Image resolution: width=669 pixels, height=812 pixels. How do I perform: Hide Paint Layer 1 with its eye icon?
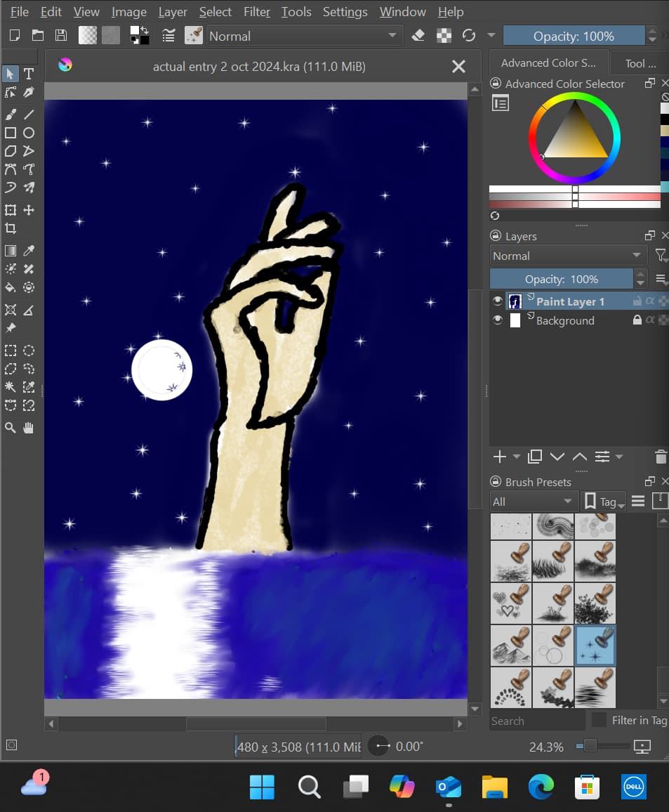pos(498,301)
